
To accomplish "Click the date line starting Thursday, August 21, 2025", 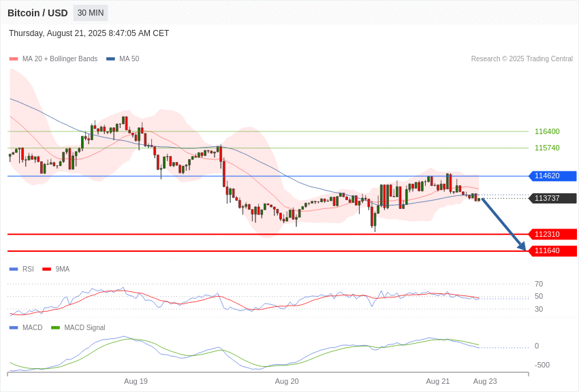I will click(89, 33).
